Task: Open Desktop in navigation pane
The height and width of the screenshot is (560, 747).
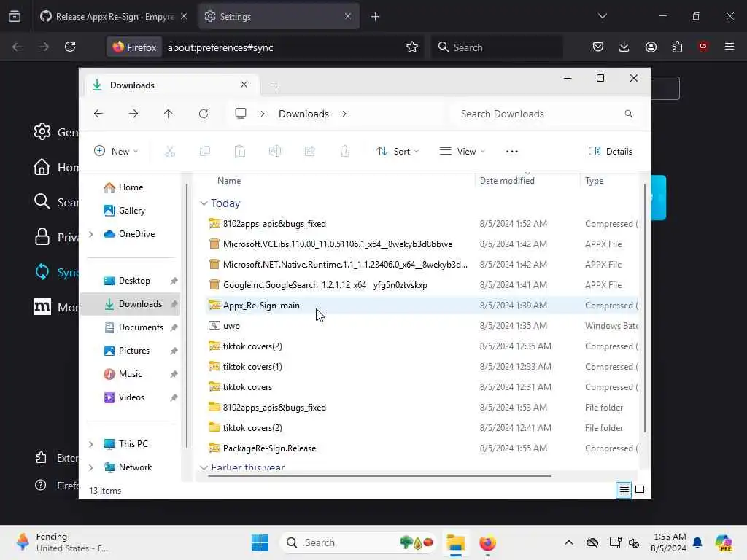Action: coord(134,281)
